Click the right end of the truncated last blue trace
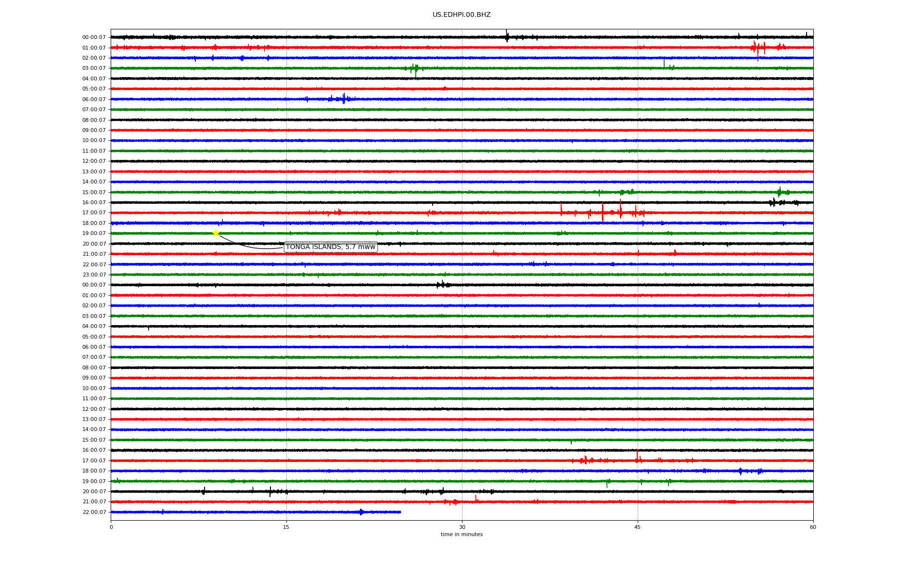Screen dimensions: 924x578 400,512
